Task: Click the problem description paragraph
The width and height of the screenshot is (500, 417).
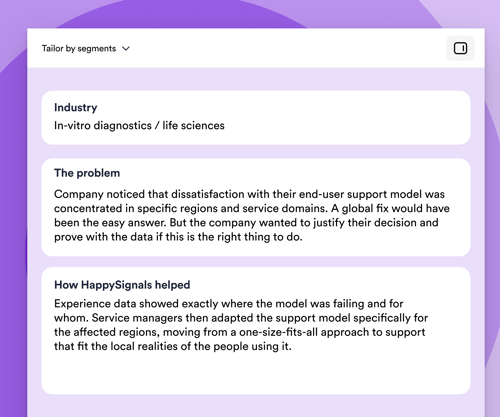Action: click(252, 215)
